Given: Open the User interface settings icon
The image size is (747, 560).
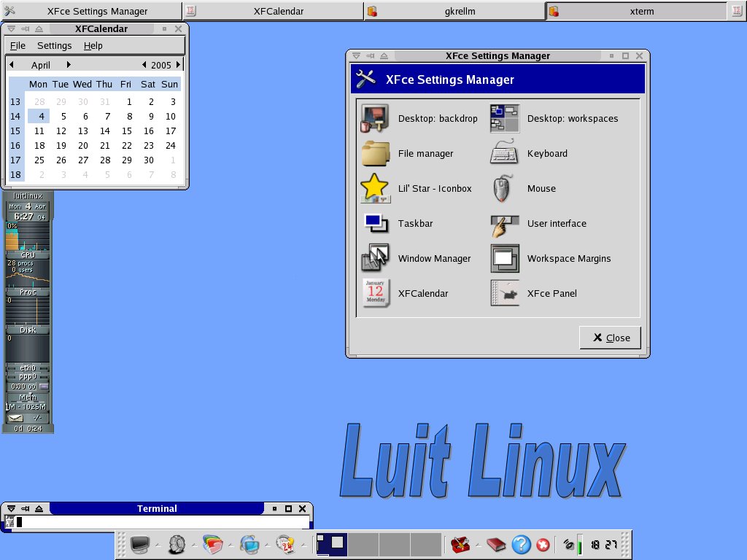Looking at the screenshot, I should coord(505,225).
